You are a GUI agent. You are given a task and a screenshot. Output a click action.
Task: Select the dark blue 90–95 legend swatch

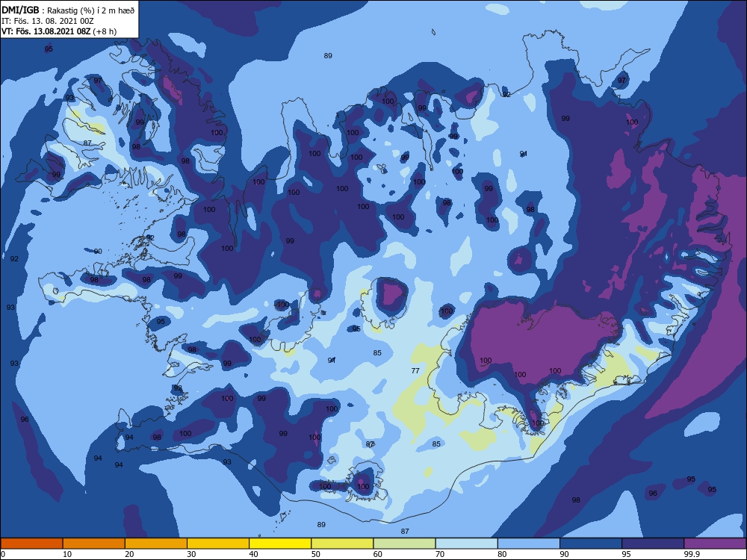591,544
